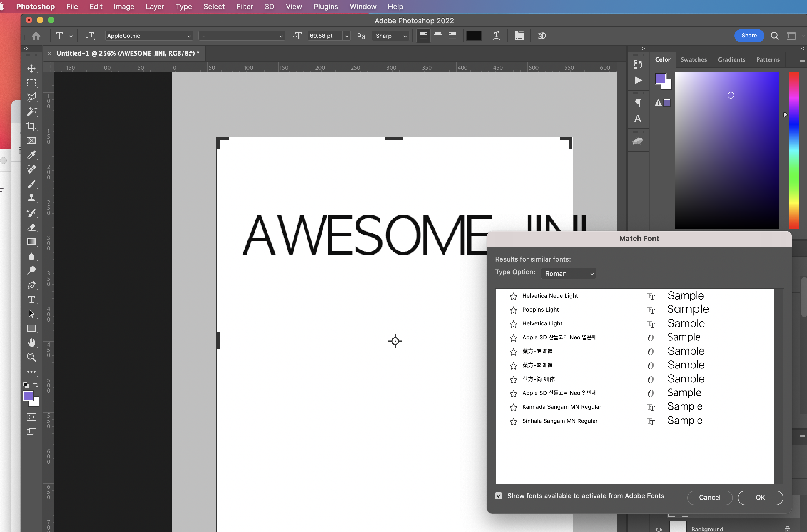This screenshot has height=532, width=807.
Task: Enable left align text button
Action: 423,36
